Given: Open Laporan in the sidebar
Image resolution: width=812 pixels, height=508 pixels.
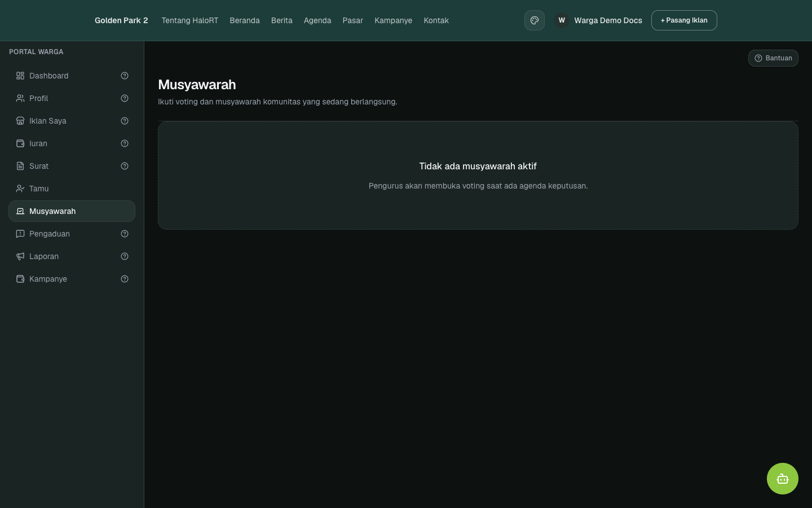Looking at the screenshot, I should pos(72,256).
